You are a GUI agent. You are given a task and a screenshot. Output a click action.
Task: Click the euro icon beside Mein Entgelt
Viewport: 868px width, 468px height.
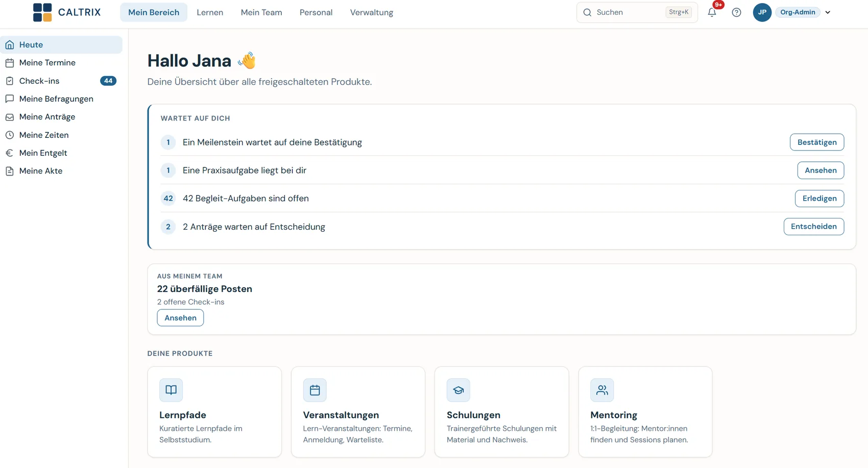(x=10, y=153)
